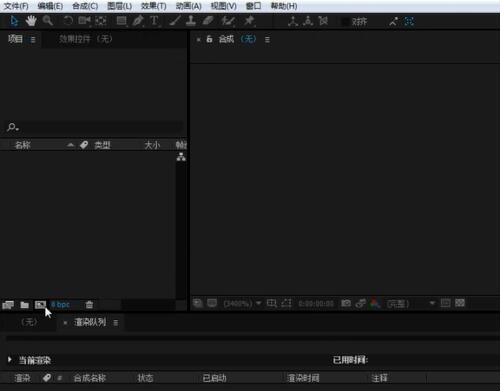Switch to the 效果控件 (无) tab

pyautogui.click(x=85, y=39)
